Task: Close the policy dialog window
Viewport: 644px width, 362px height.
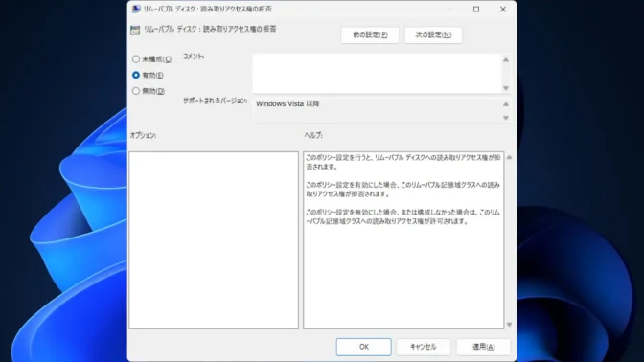Action: [x=503, y=9]
